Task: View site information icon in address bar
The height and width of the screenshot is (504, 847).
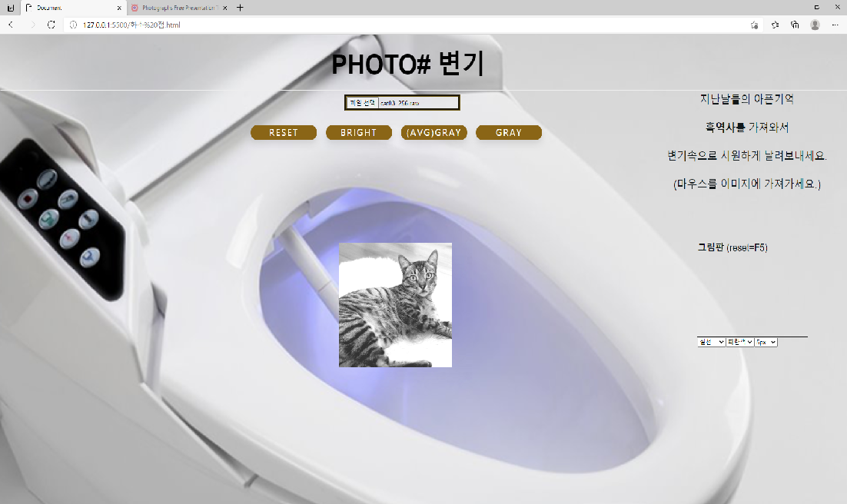Action: tap(74, 25)
